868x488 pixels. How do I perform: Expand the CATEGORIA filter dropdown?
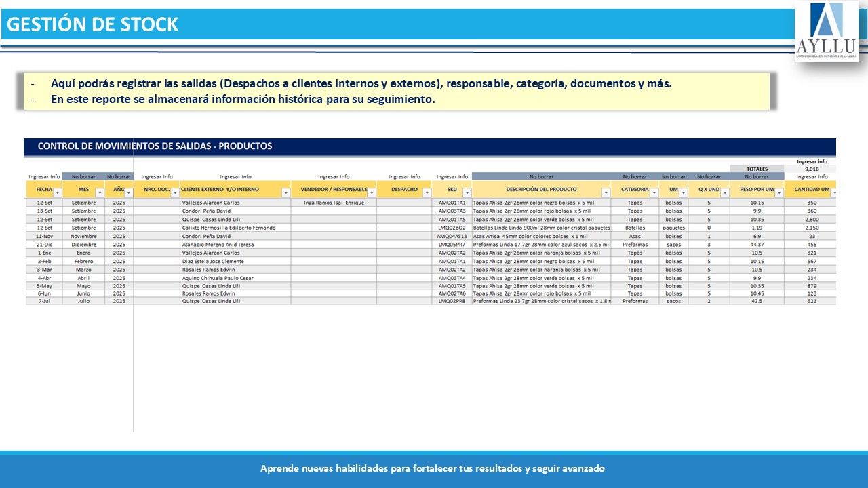(x=654, y=193)
